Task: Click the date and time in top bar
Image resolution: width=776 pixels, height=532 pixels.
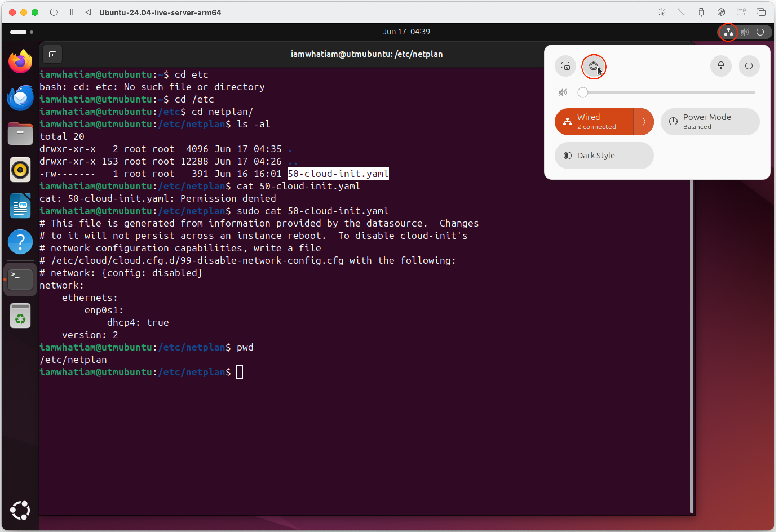Action: point(406,32)
